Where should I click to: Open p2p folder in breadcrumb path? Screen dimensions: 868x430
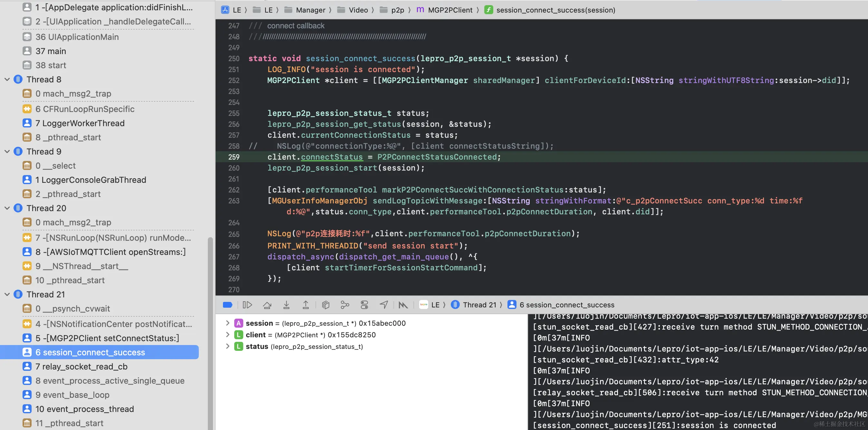tap(397, 10)
